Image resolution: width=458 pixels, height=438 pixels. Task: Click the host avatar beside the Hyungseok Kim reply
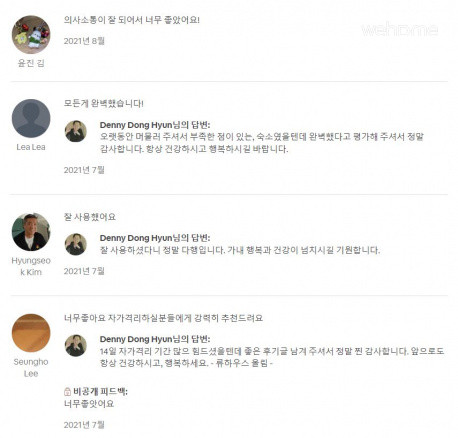tap(76, 244)
